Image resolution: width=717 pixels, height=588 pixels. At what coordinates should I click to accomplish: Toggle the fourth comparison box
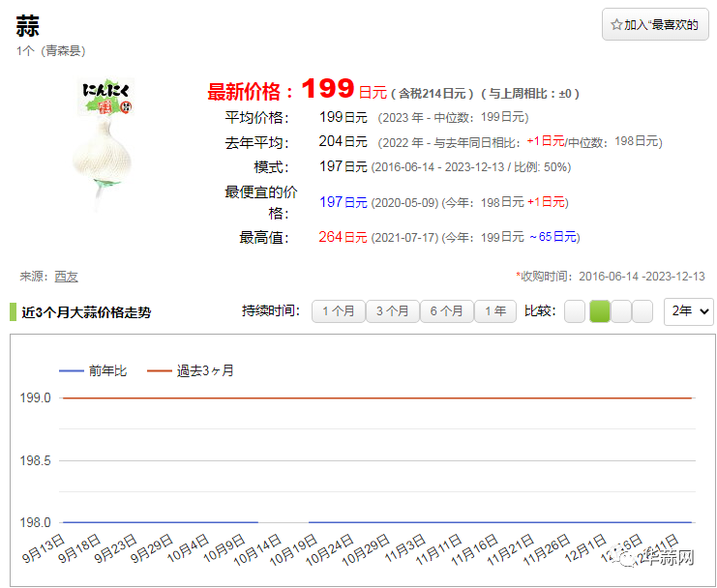[x=642, y=311]
